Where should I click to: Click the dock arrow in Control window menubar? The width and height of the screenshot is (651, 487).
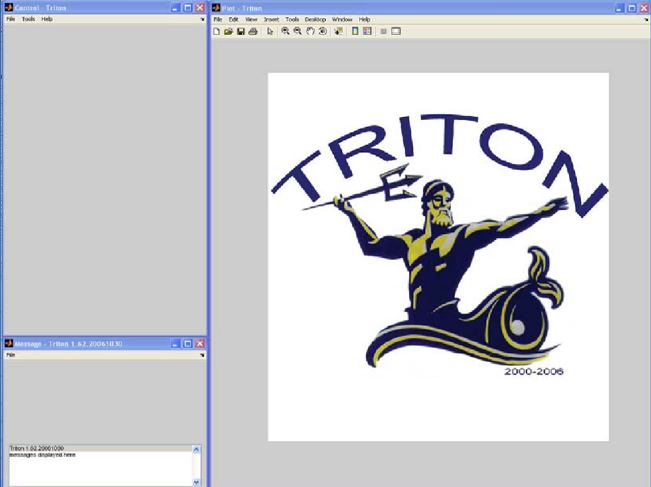(x=202, y=19)
